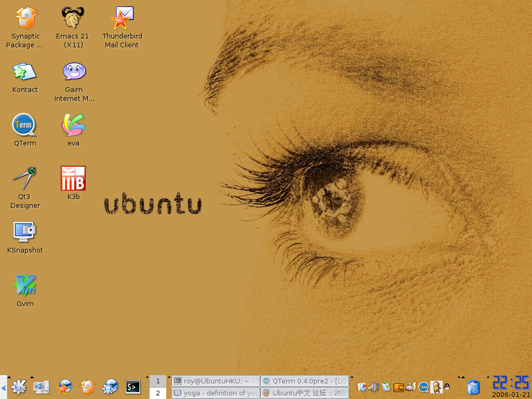
Task: Click the QTerm tray icon
Action: (x=423, y=387)
